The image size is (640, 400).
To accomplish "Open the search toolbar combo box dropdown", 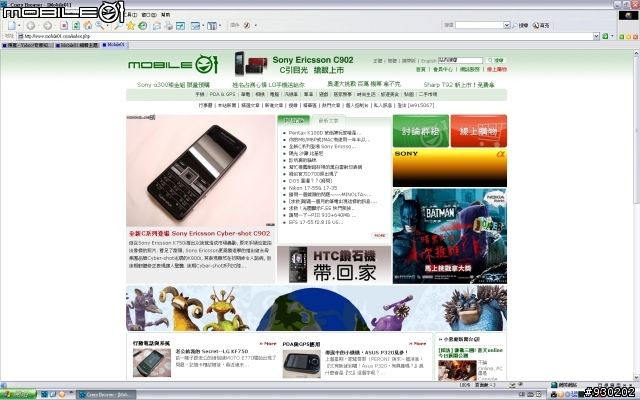I will coord(507,25).
